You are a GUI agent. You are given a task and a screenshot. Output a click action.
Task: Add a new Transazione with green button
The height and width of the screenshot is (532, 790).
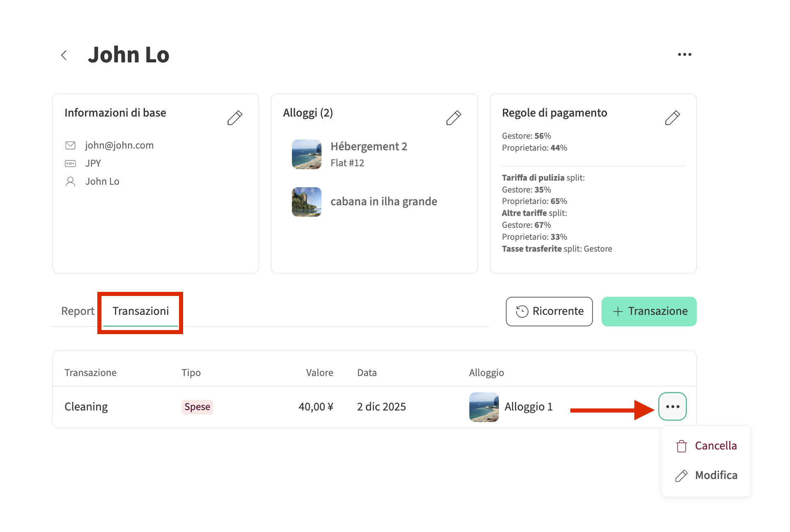[x=649, y=312]
